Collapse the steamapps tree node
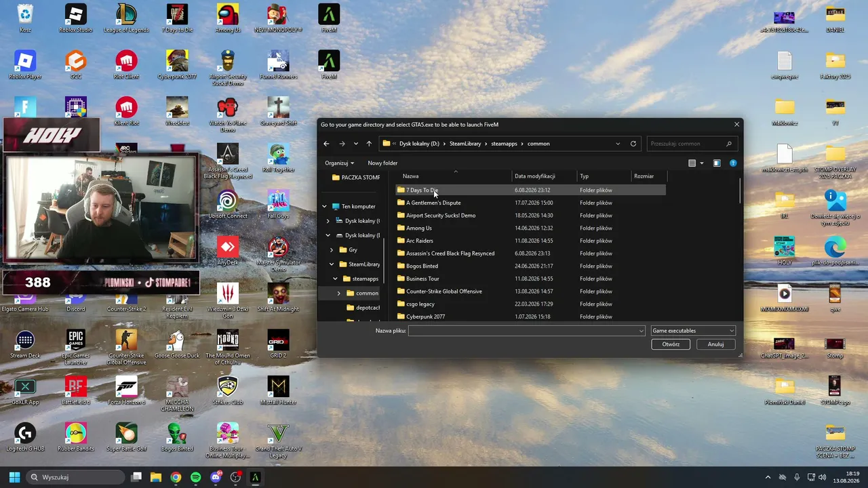 (335, 279)
